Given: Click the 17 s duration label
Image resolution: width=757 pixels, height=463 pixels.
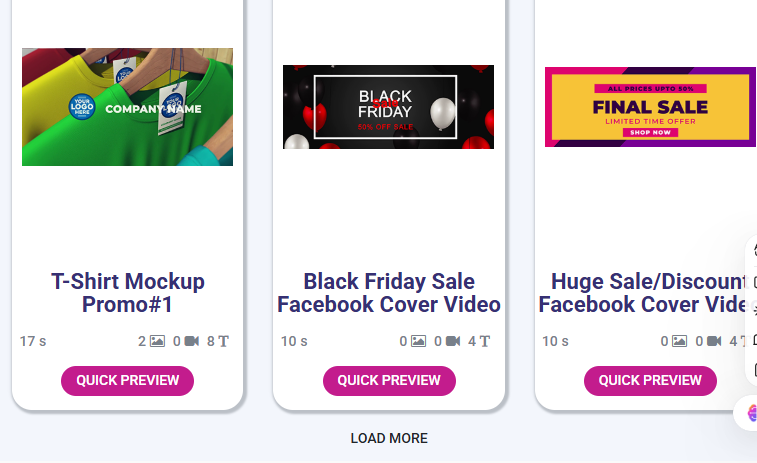Looking at the screenshot, I should (33, 341).
